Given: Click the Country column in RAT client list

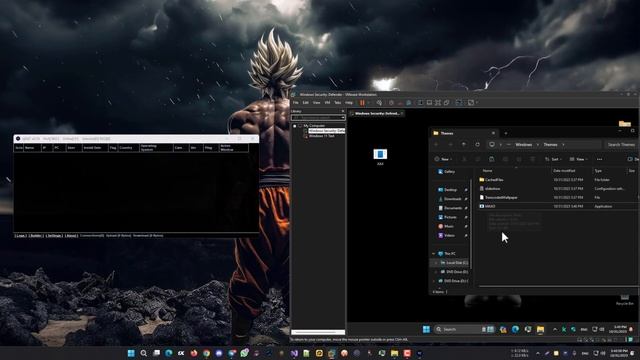Looking at the screenshot, I should [128, 148].
